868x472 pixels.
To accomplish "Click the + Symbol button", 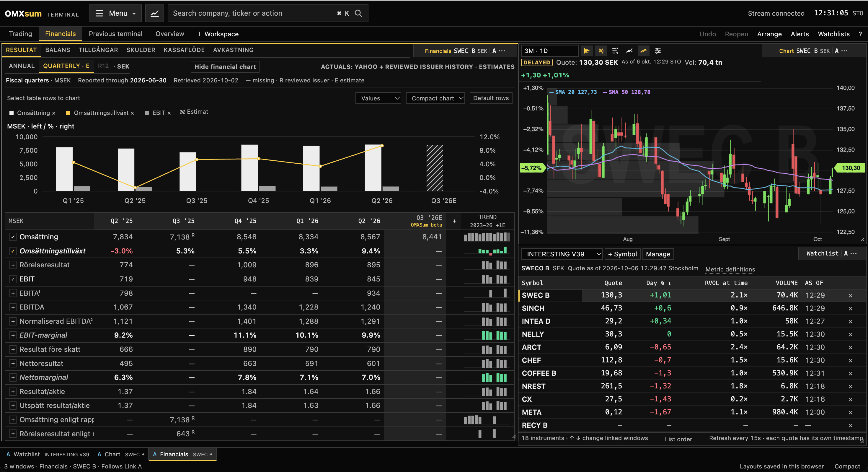I will (x=622, y=254).
